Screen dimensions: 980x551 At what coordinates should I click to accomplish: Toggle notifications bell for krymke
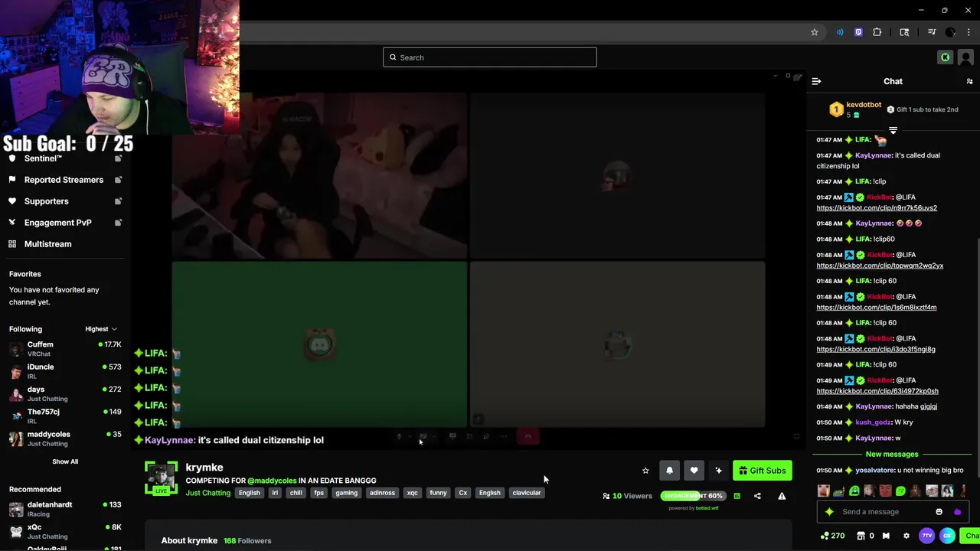pos(669,471)
